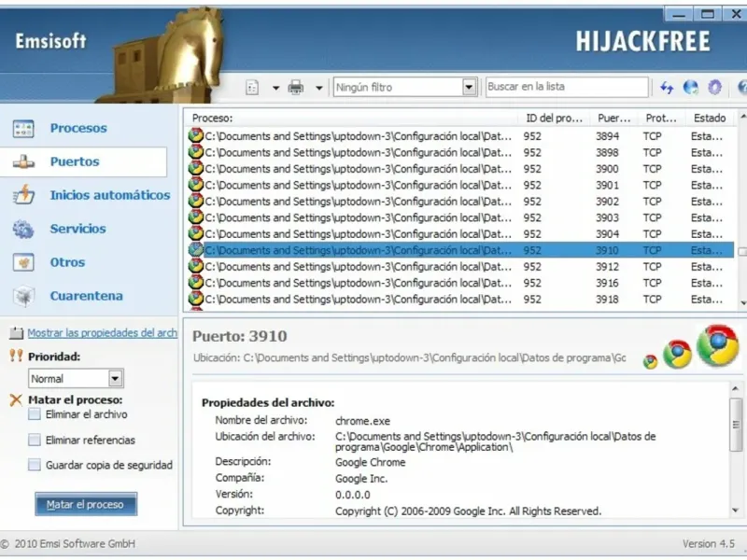Switch to the Otros section
The width and height of the screenshot is (747, 560).
pos(67,262)
